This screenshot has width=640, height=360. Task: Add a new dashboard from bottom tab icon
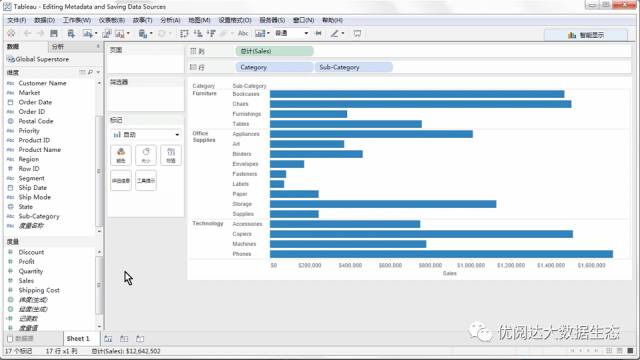coord(124,339)
